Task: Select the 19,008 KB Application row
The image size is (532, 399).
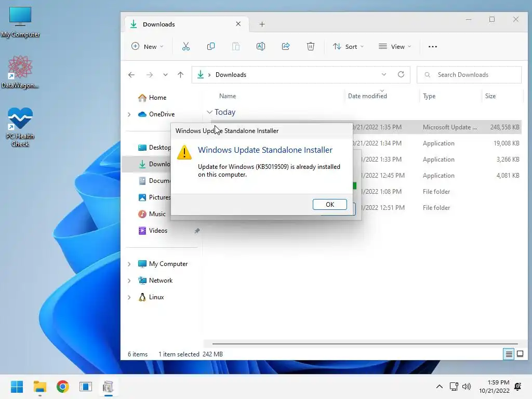Action: tap(436, 143)
